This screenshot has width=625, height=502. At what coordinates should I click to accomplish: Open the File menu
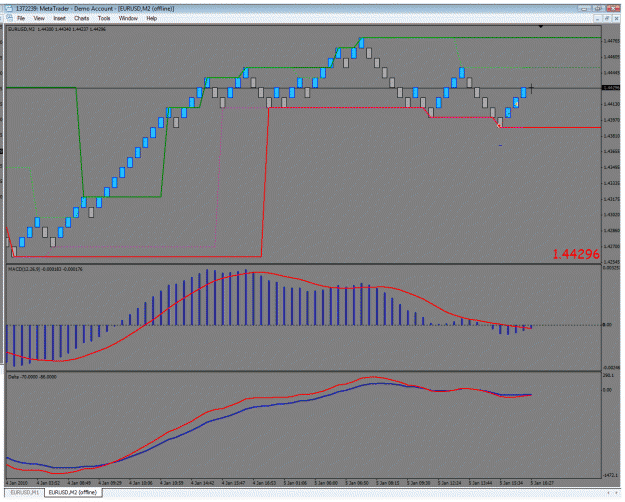coord(21,18)
